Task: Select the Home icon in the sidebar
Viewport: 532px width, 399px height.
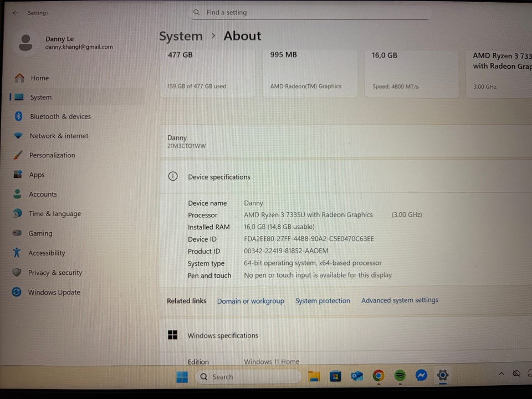Action: 19,78
